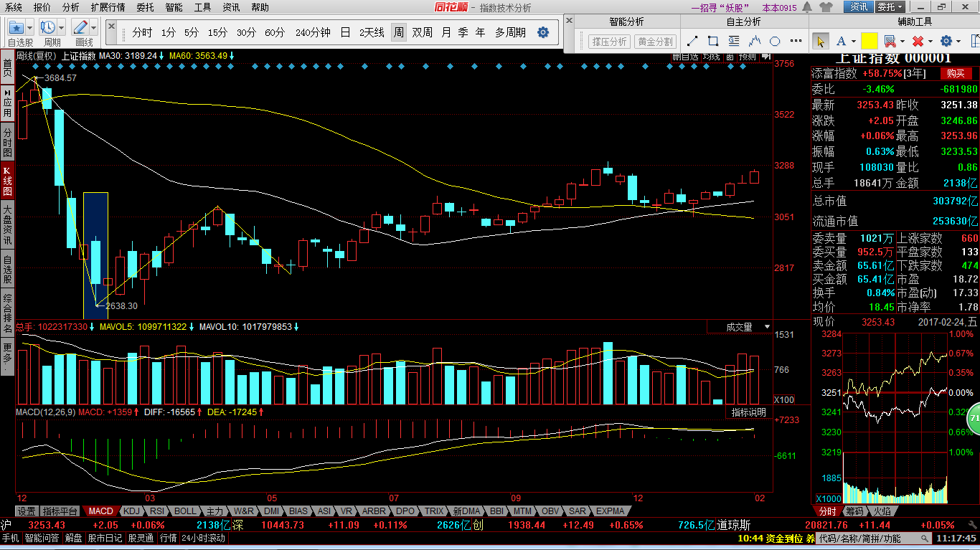Click the scissors erase tool icon
This screenshot has width=980, height=550.
tap(890, 42)
